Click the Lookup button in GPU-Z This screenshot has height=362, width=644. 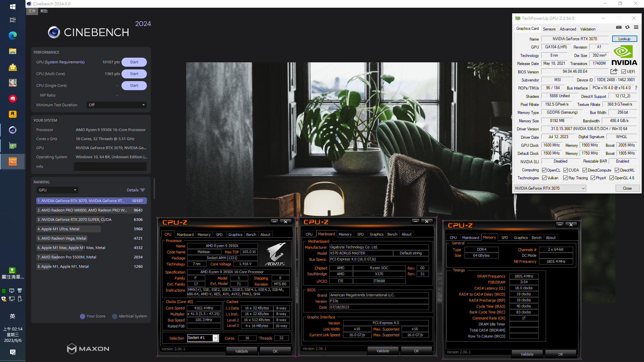624,39
